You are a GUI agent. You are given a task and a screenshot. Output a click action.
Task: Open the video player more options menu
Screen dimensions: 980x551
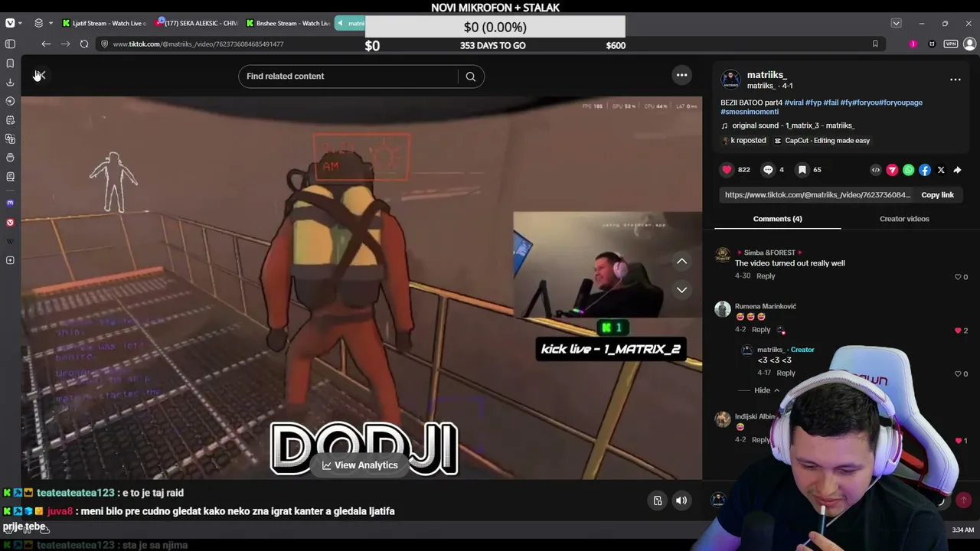coord(681,75)
